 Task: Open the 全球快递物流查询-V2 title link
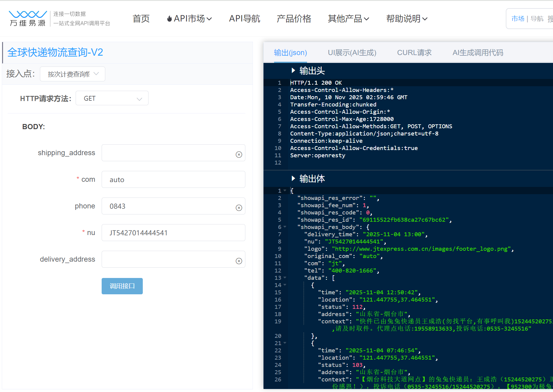[55, 52]
